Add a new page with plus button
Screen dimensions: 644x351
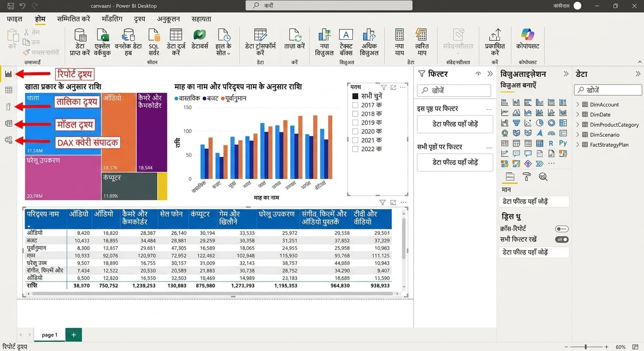tap(74, 335)
